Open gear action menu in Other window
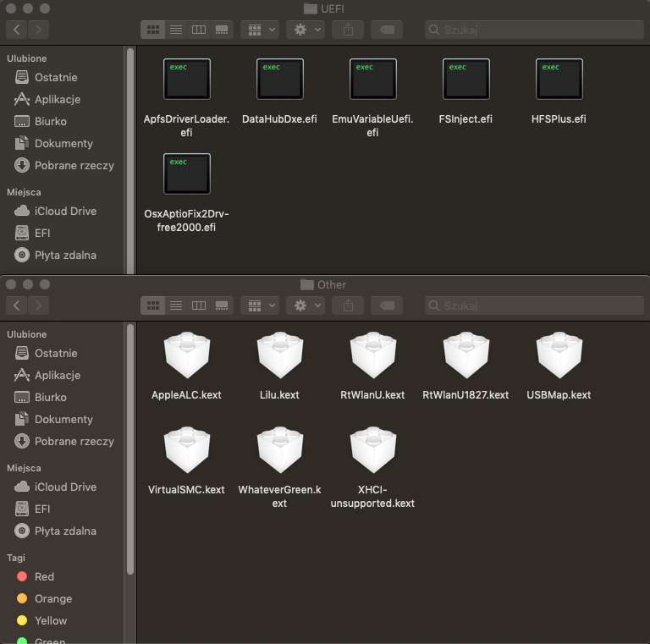The width and height of the screenshot is (650, 644). pyautogui.click(x=306, y=305)
